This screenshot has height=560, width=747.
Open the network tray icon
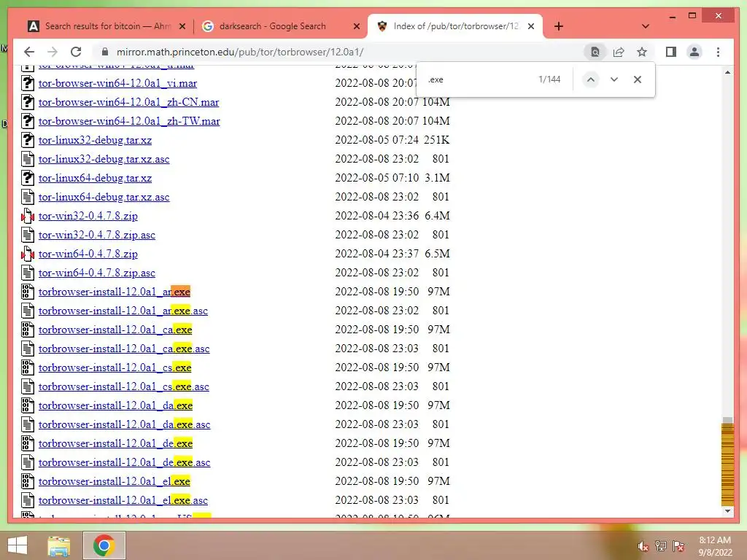point(661,546)
